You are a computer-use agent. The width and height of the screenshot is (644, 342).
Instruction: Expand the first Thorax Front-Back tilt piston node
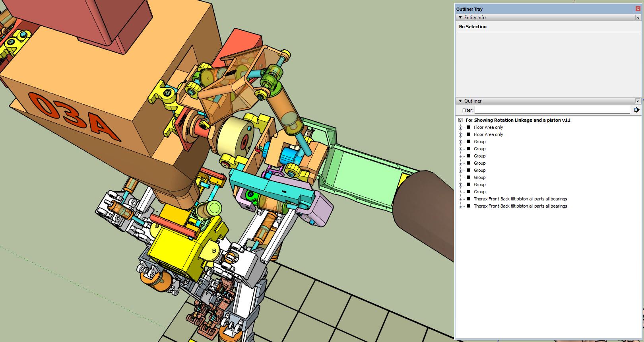click(460, 199)
